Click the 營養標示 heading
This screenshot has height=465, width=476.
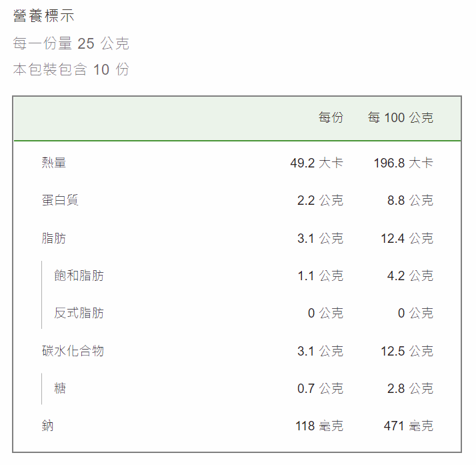[x=44, y=16]
